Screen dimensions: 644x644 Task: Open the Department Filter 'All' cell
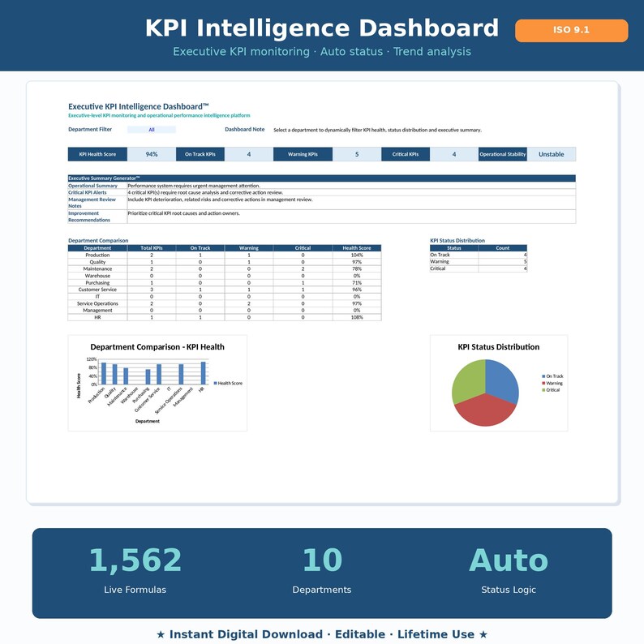pyautogui.click(x=152, y=130)
